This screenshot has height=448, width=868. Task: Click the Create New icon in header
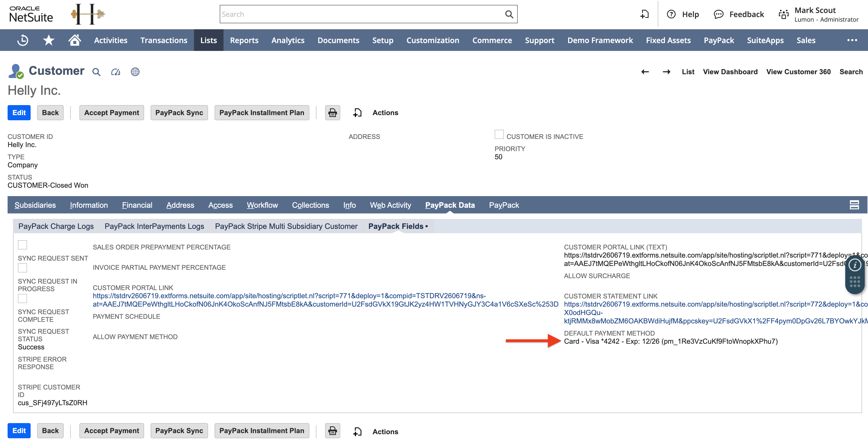644,14
